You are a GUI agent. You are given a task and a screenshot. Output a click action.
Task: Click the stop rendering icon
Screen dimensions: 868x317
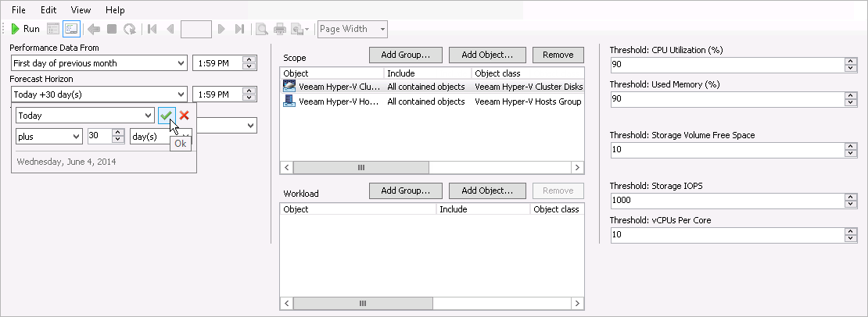coord(112,29)
